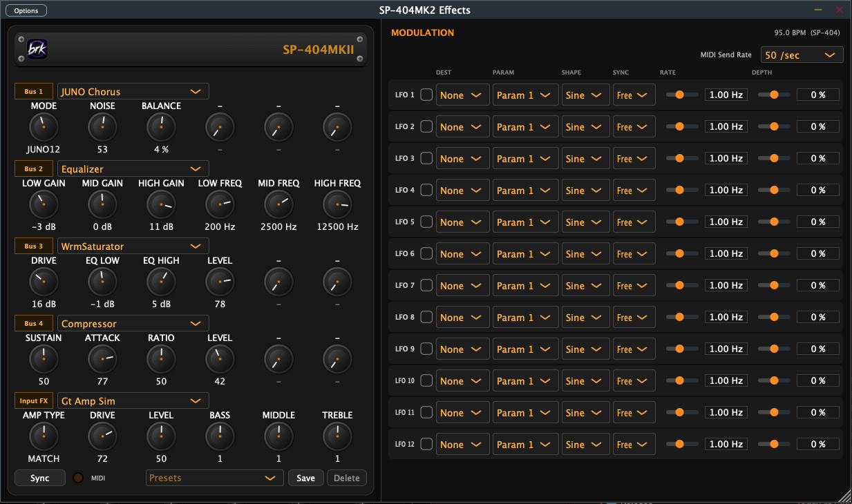Click the LFO 3 depth slider
The width and height of the screenshot is (852, 504).
[x=775, y=158]
